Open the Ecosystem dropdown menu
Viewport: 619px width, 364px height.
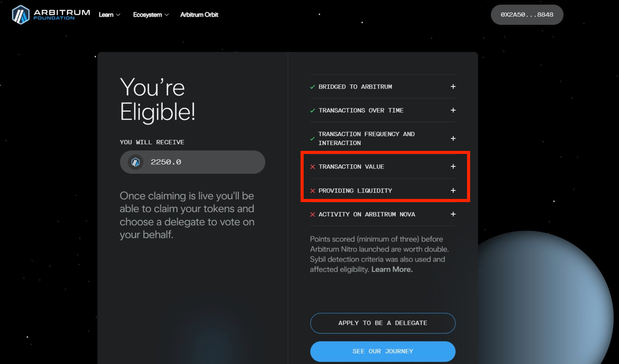pyautogui.click(x=151, y=14)
